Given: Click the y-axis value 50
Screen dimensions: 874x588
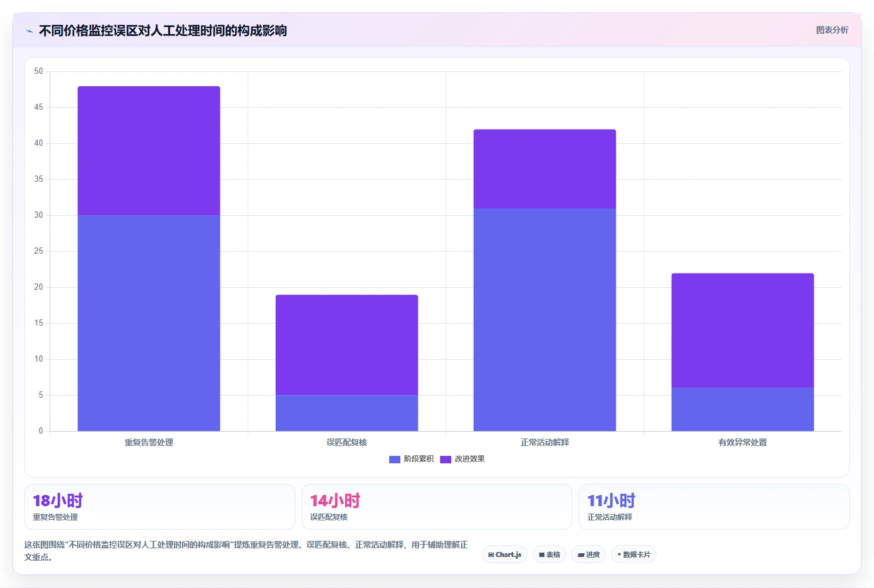Looking at the screenshot, I should pyautogui.click(x=38, y=71).
